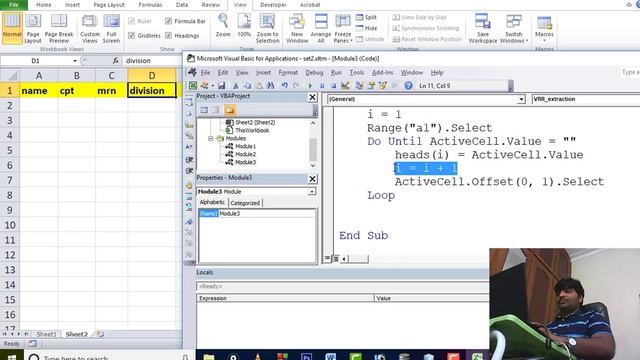The height and width of the screenshot is (360, 640).
Task: Open the Run menu in VBA editor
Action: tap(336, 72)
